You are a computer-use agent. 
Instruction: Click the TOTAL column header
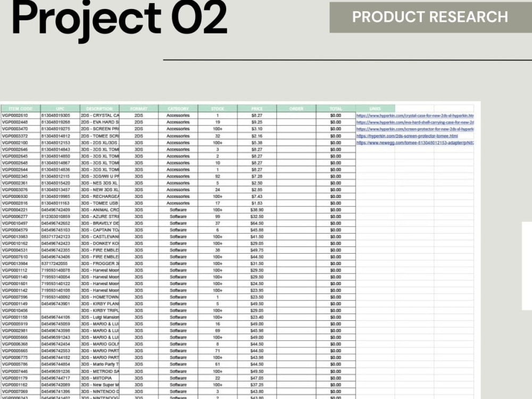coord(336,109)
